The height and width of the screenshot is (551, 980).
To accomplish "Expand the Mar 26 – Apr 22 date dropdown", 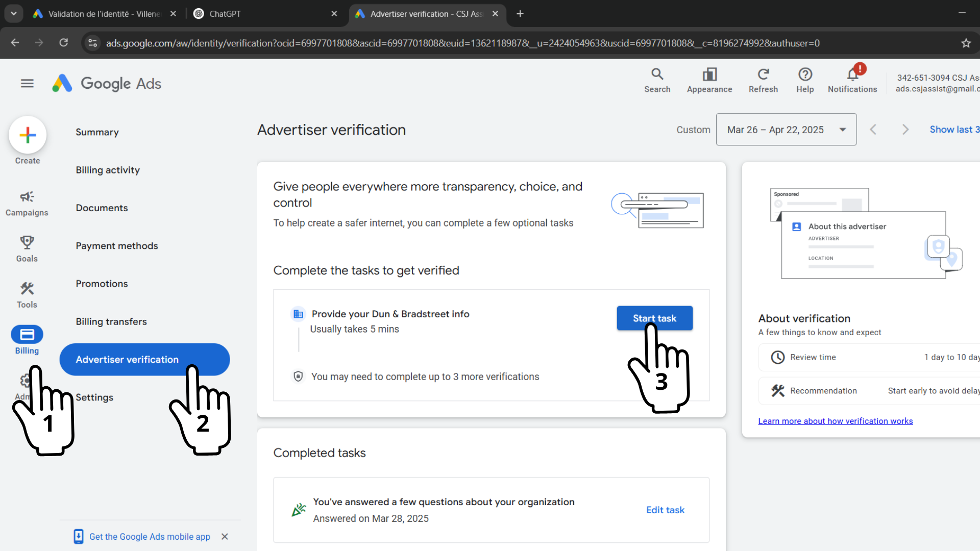I will coord(786,130).
